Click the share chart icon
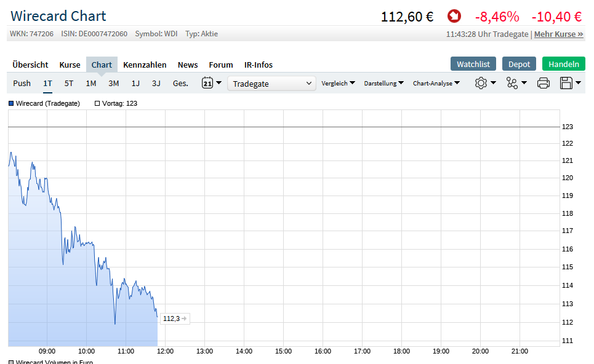 tap(512, 83)
